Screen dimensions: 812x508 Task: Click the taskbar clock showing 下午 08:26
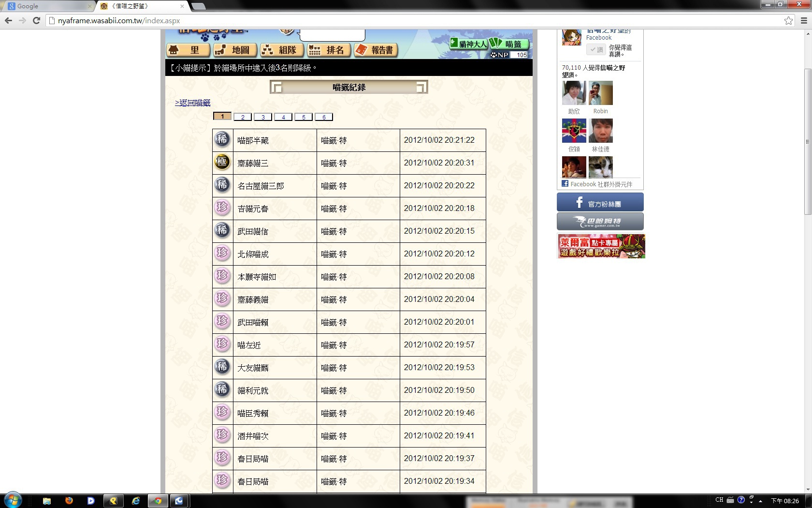pos(785,501)
